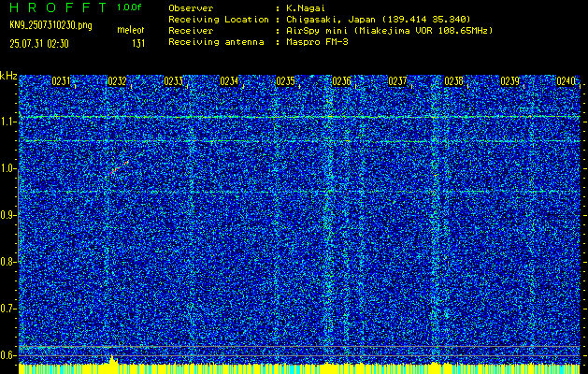The image size is (588, 374).
Task: Click the Maspro FM-3 antenna text
Action: 316,42
